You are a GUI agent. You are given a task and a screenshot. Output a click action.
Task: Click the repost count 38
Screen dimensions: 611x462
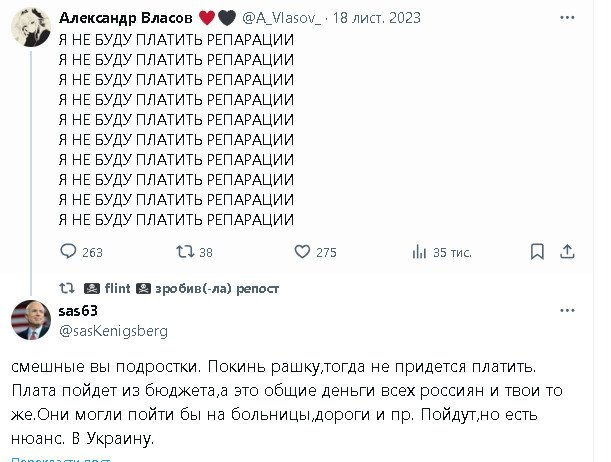(207, 253)
